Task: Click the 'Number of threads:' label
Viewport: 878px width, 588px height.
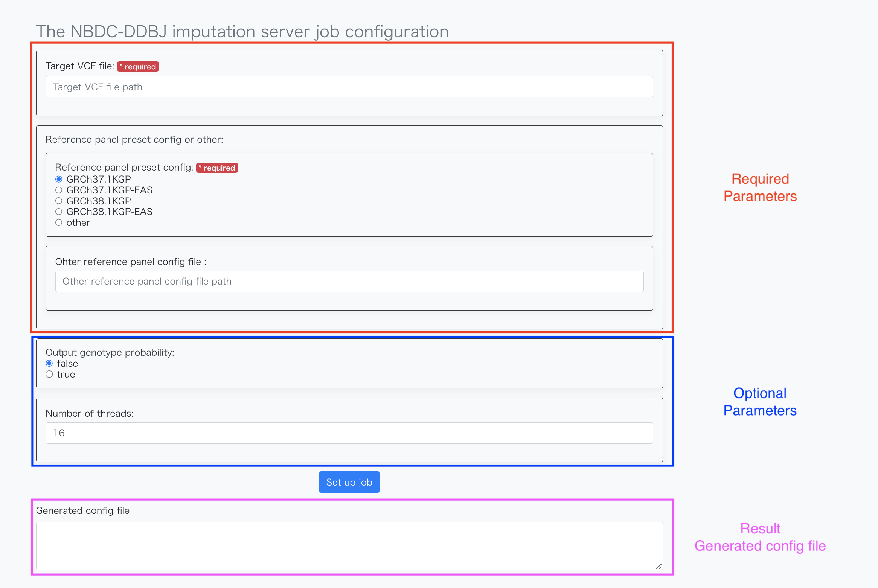Action: coord(89,413)
